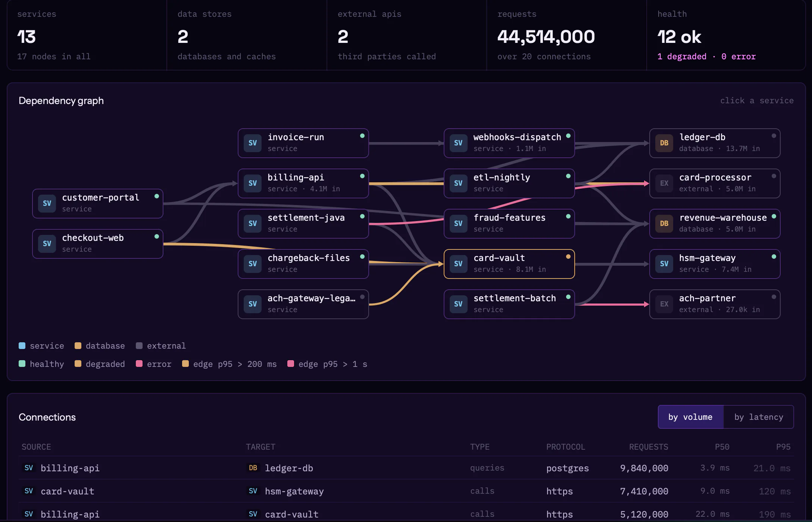Click the edge p95 > 1 s legend swatch

click(291, 364)
